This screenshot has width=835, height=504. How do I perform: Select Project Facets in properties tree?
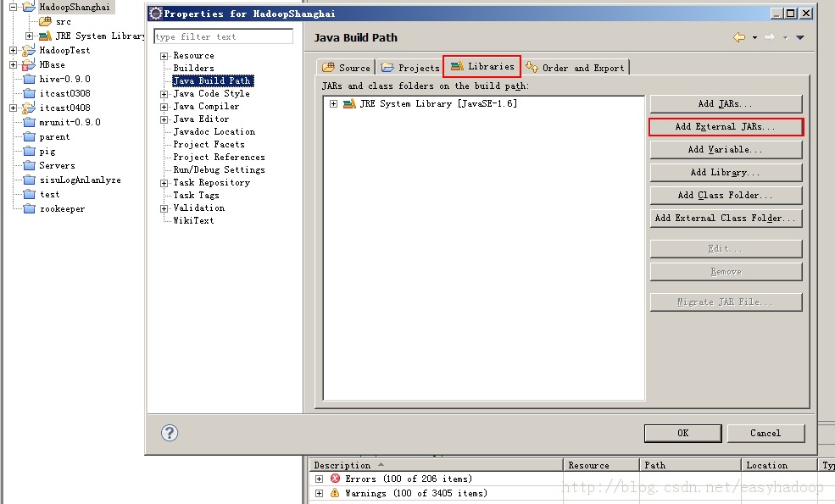coord(209,144)
